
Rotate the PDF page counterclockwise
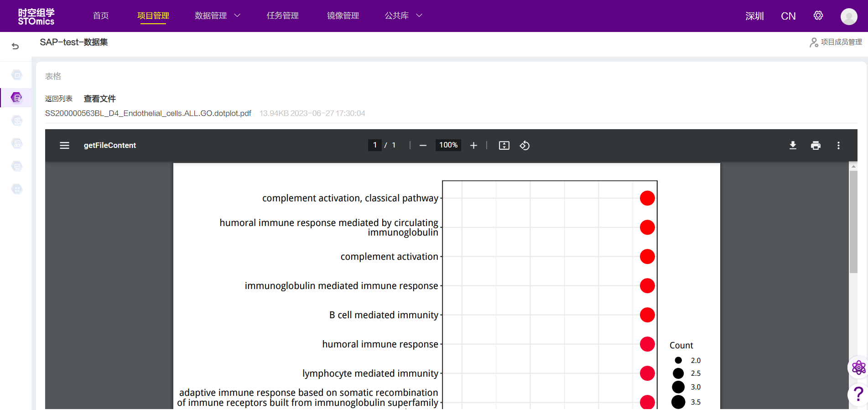(525, 145)
